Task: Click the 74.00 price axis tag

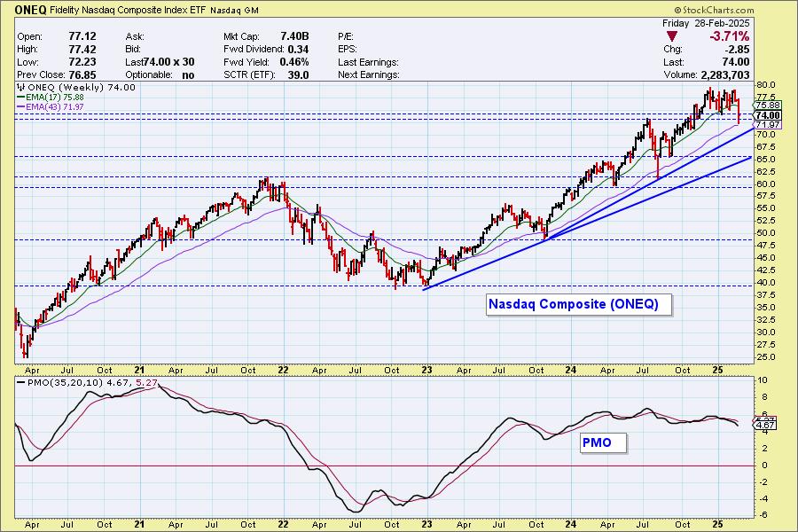Action: (x=768, y=115)
